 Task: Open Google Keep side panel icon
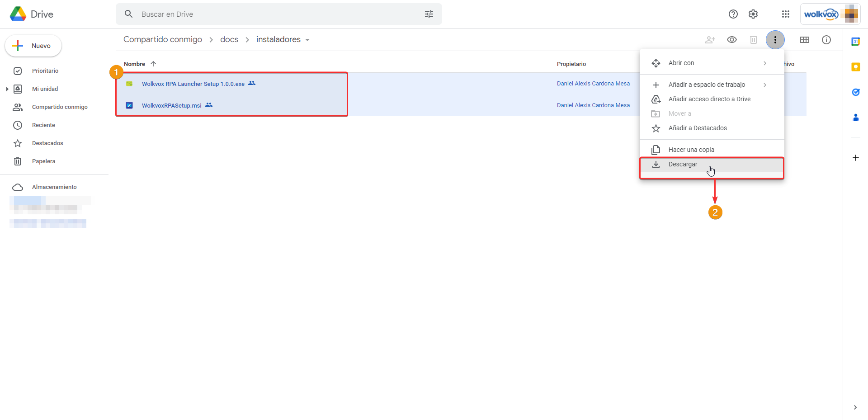856,67
